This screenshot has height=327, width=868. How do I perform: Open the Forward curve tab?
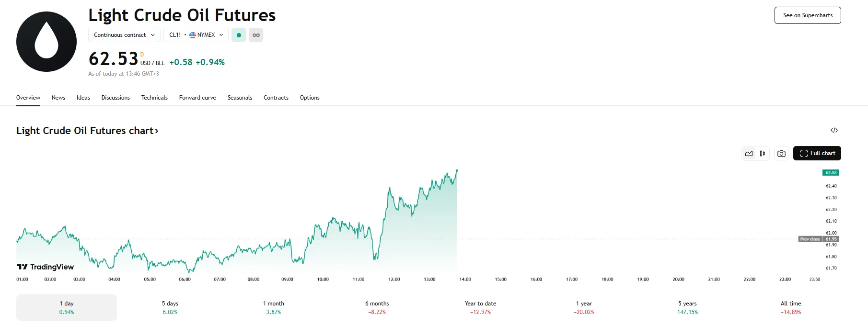coord(197,98)
